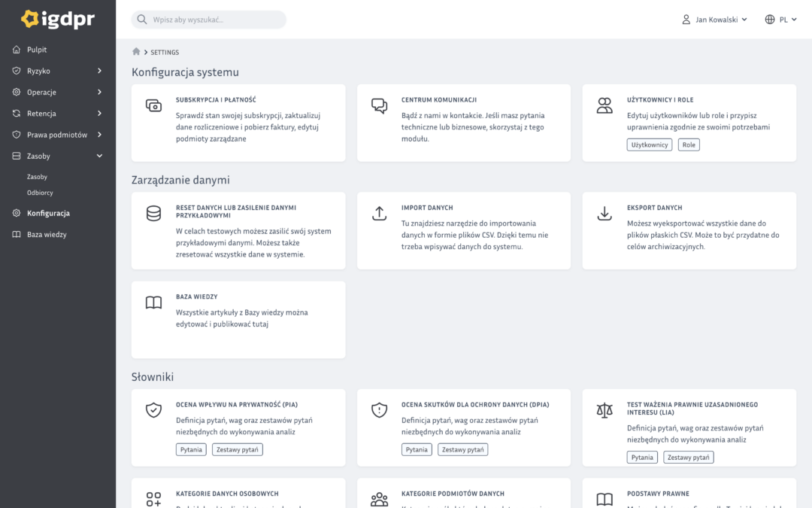
Task: Click the Użytkownicy i role people icon
Action: tap(604, 106)
